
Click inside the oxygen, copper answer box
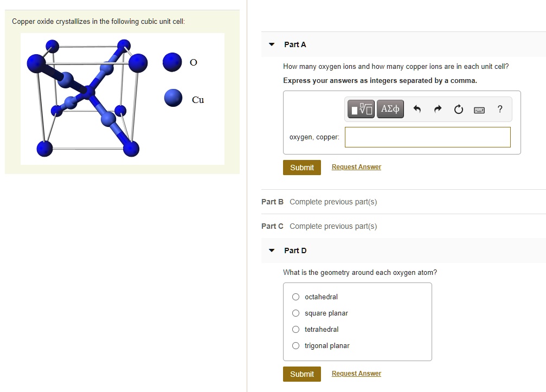[427, 137]
